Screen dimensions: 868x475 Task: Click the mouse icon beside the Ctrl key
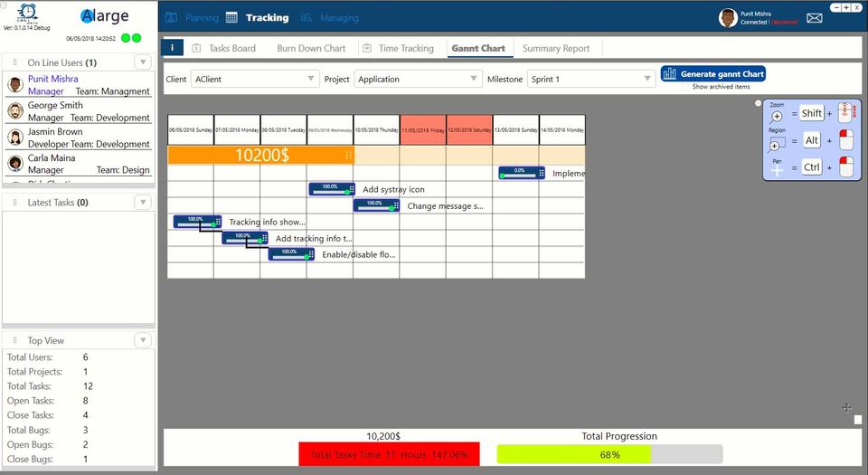click(x=846, y=166)
